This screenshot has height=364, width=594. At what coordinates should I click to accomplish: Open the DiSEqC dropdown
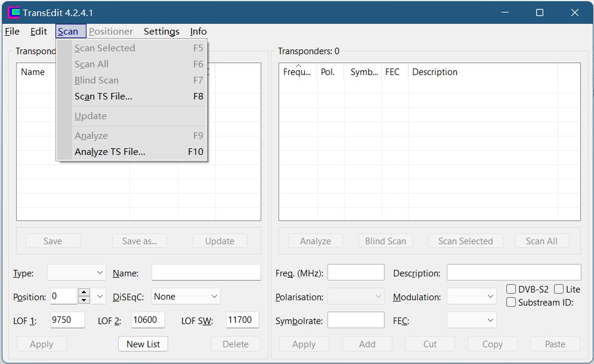(185, 297)
